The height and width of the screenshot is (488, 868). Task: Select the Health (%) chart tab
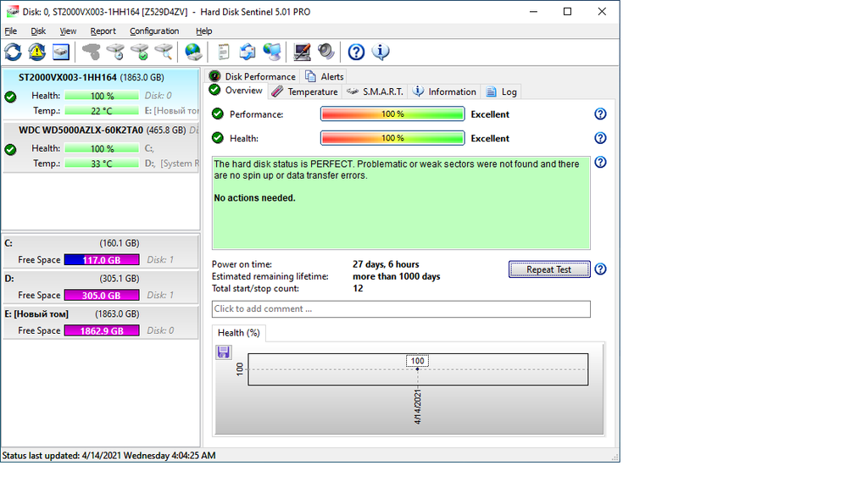(238, 332)
